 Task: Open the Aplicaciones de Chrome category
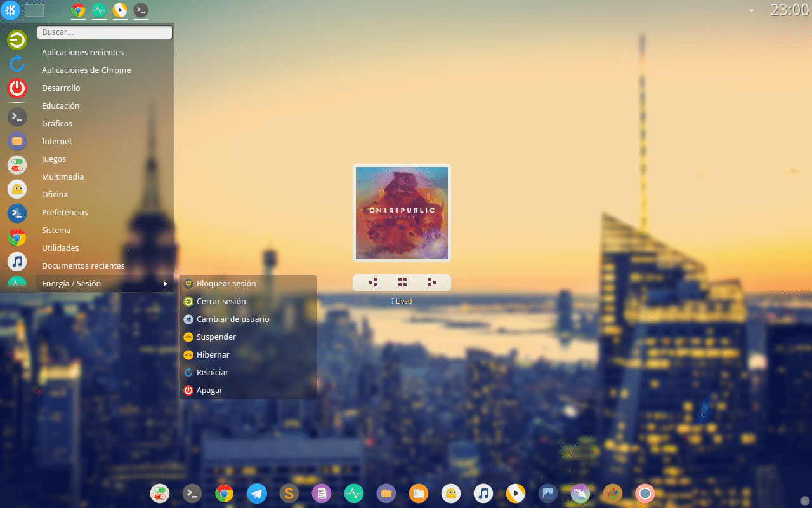coord(105,70)
